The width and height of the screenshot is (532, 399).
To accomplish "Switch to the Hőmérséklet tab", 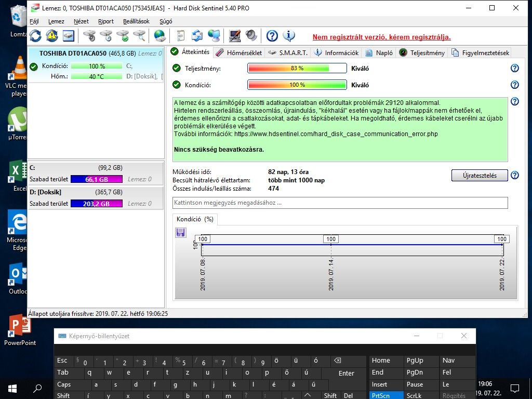I will 239,52.
